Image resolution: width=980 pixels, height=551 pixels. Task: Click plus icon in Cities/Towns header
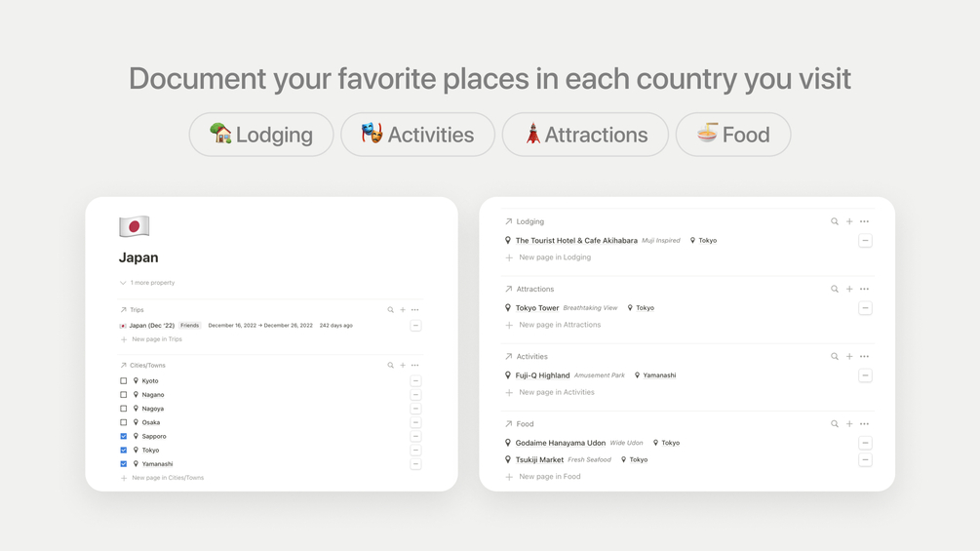(x=403, y=366)
